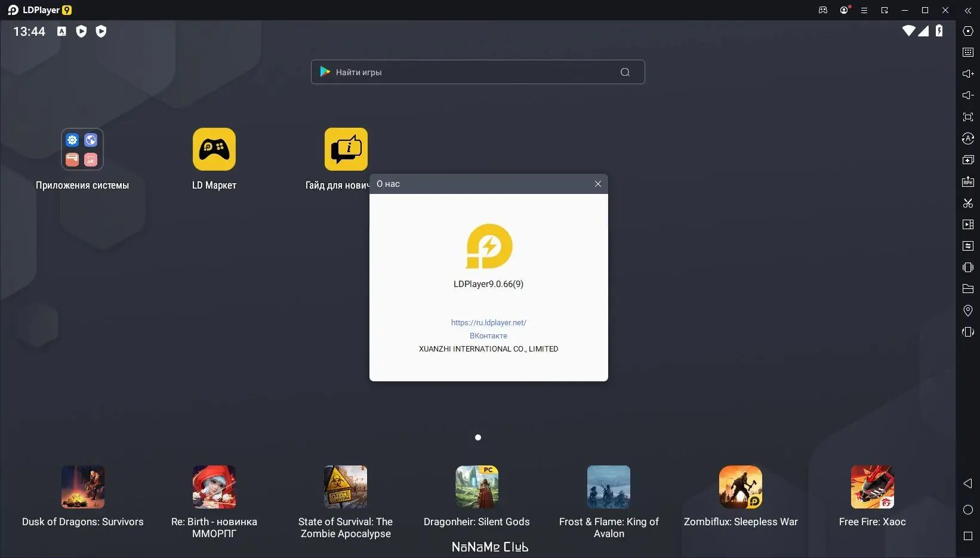Click the home screen page indicator dot

tap(478, 437)
